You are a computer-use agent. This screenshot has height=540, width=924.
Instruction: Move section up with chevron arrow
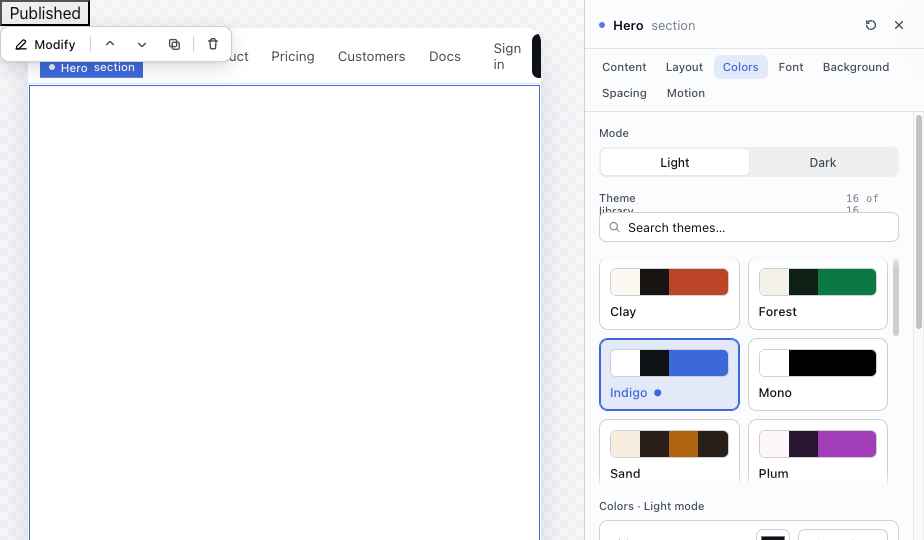(110, 44)
